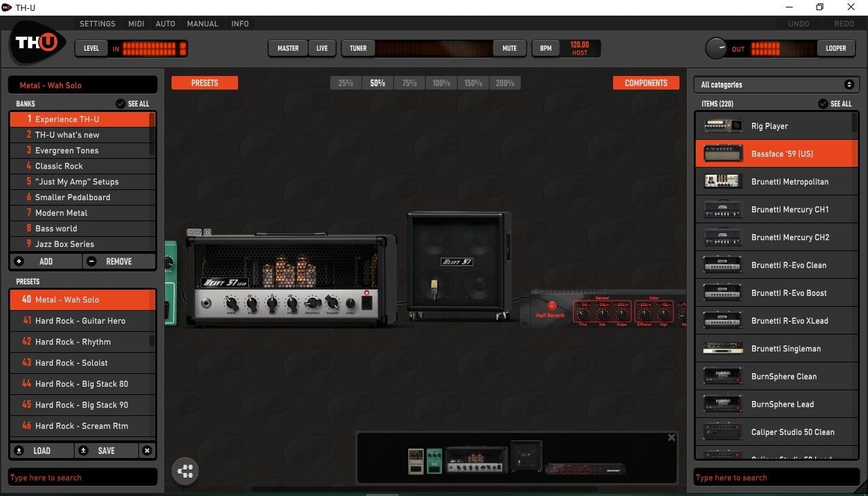Open the AUTO menu
Image resolution: width=868 pixels, height=496 pixels.
[x=165, y=24]
